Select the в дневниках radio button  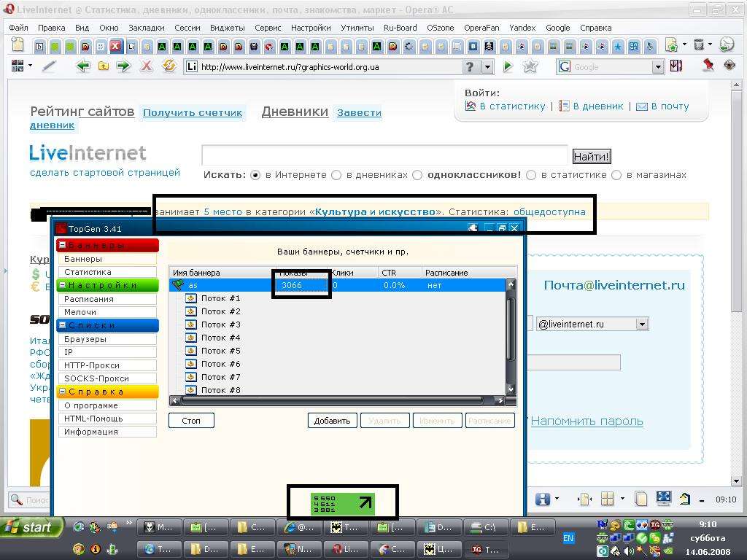coord(336,175)
